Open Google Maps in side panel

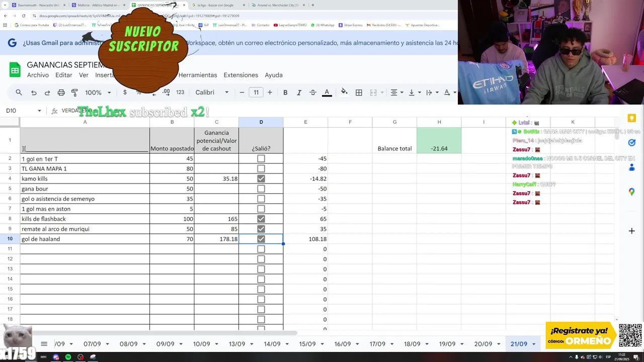631,192
